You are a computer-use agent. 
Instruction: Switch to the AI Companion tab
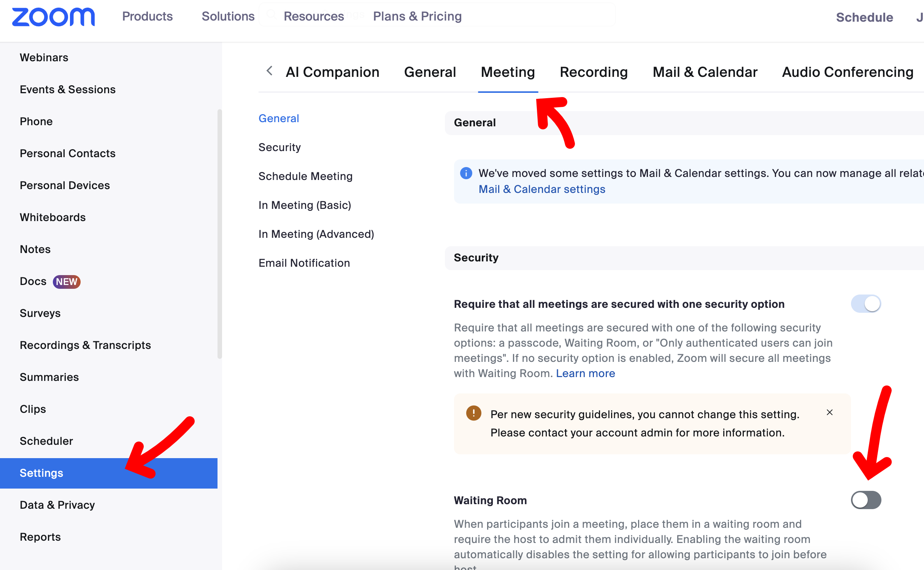(x=332, y=72)
